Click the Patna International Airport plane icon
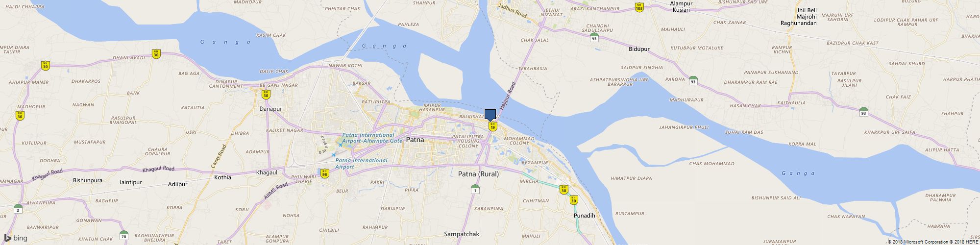The height and width of the screenshot is (245, 980). 333,155
